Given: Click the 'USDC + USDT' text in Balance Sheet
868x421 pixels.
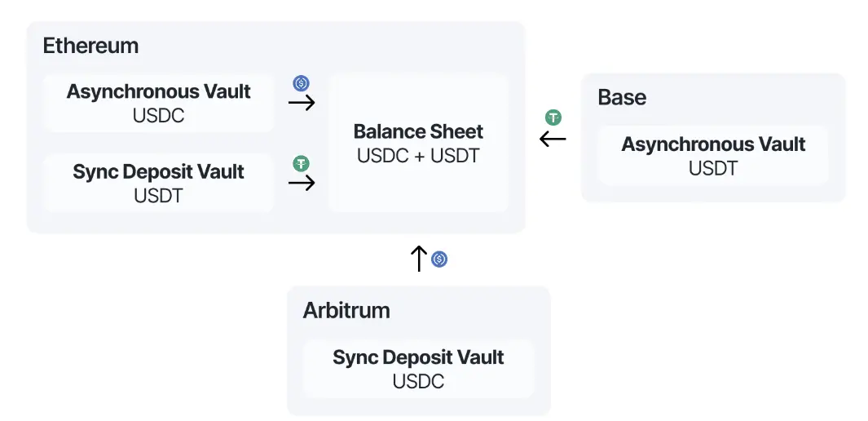Looking at the screenshot, I should (x=418, y=156).
